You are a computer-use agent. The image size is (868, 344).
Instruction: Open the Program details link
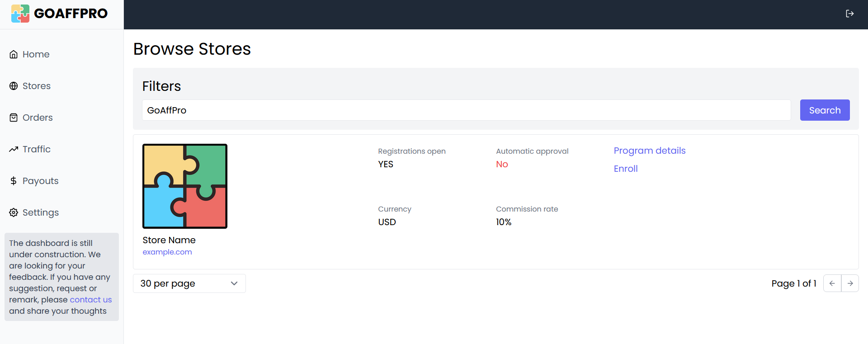point(650,151)
